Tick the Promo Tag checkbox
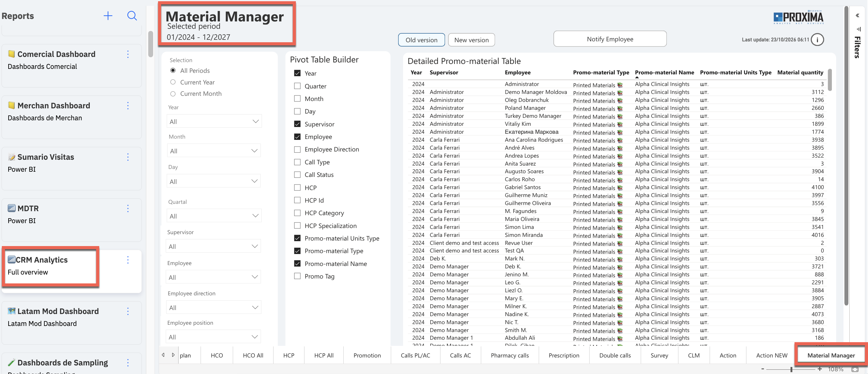Image resolution: width=868 pixels, height=374 pixels. coord(297,276)
